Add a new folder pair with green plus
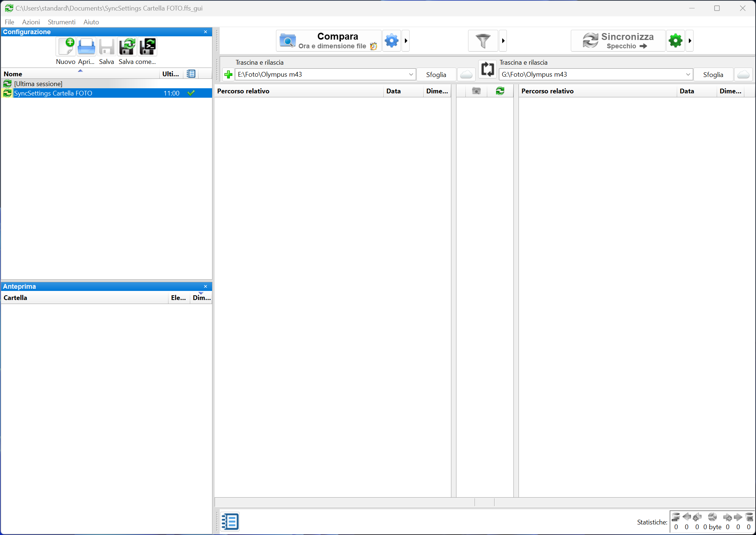Screen dimensions: 756x535 (228, 74)
